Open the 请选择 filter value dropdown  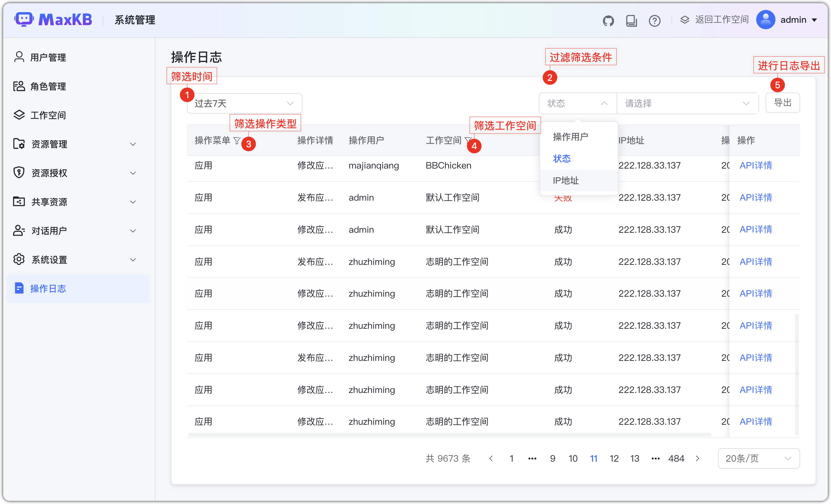tap(687, 103)
